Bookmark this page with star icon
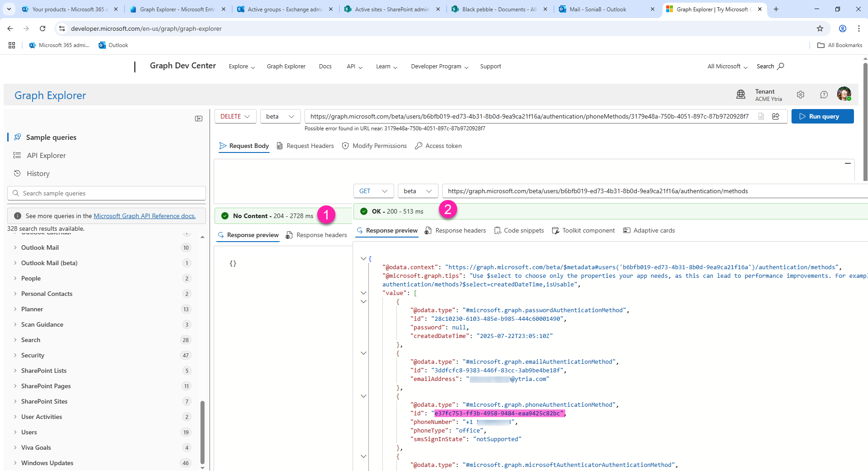 820,29
